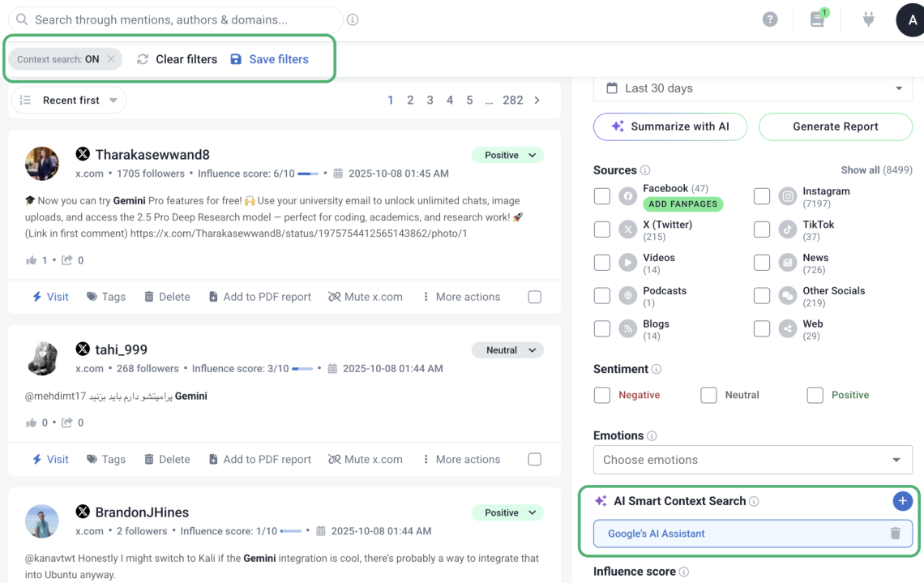This screenshot has height=583, width=924.
Task: Open the notifications icon with badge
Action: 818,19
